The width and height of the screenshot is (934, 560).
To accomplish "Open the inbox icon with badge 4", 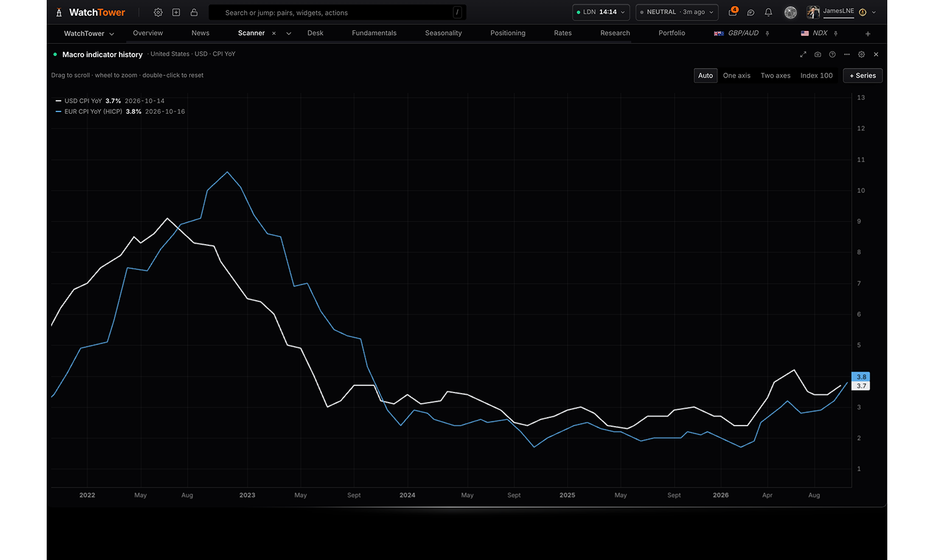I will pos(733,12).
